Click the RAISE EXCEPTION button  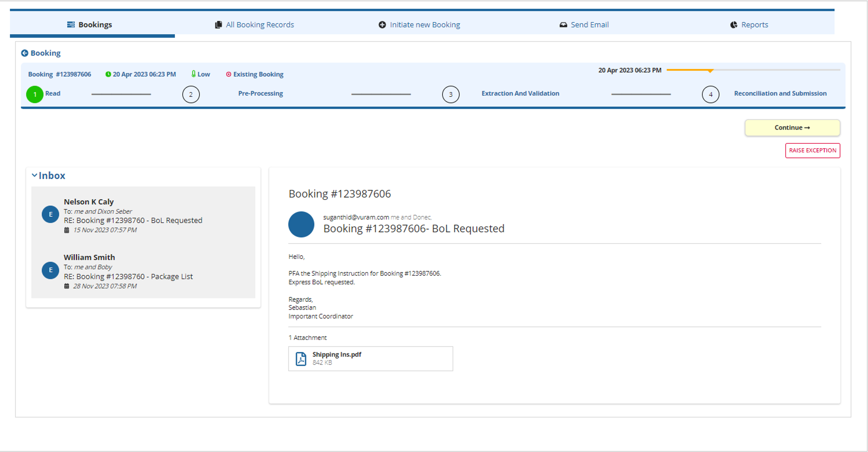pyautogui.click(x=812, y=150)
